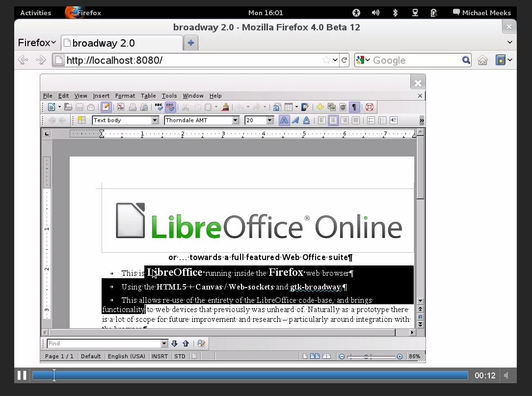The image size is (532, 396).
Task: Click the zoom in plus button
Action: (399, 356)
